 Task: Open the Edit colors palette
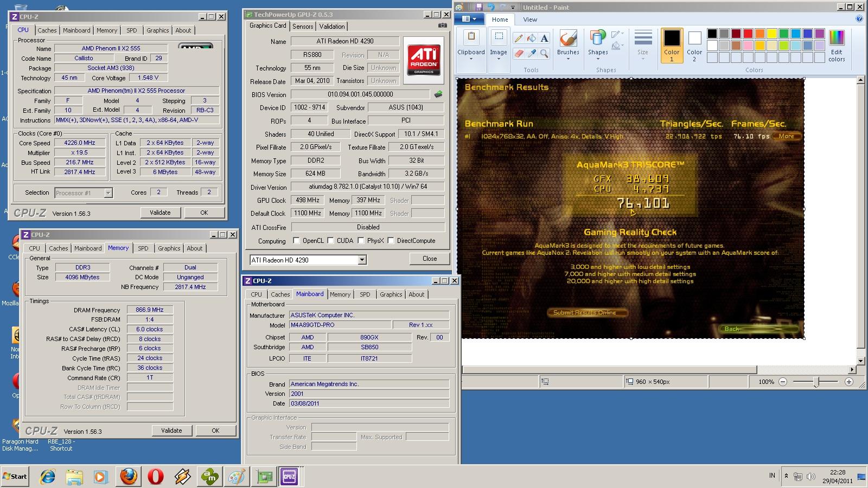point(837,46)
